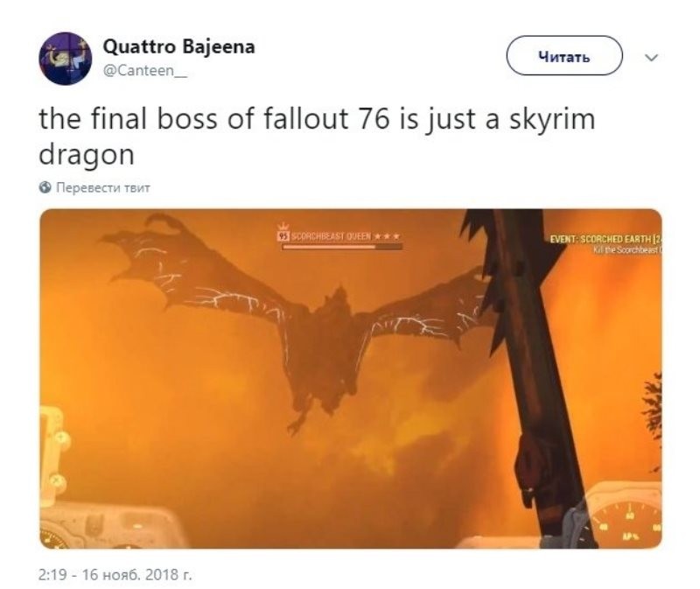Image resolution: width=700 pixels, height=589 pixels.
Task: Click the round gauge at the image's bottom-left corner
Action: (54, 539)
